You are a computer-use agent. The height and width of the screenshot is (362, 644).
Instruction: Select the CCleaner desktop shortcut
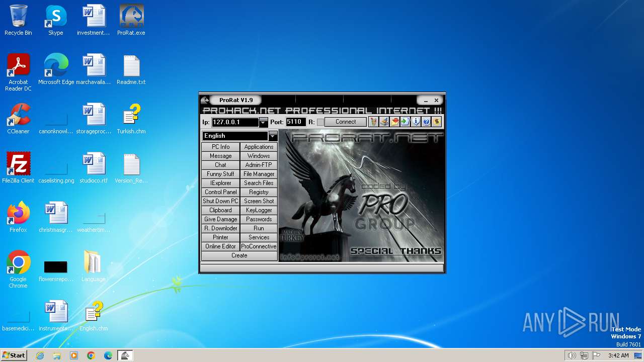click(x=18, y=119)
